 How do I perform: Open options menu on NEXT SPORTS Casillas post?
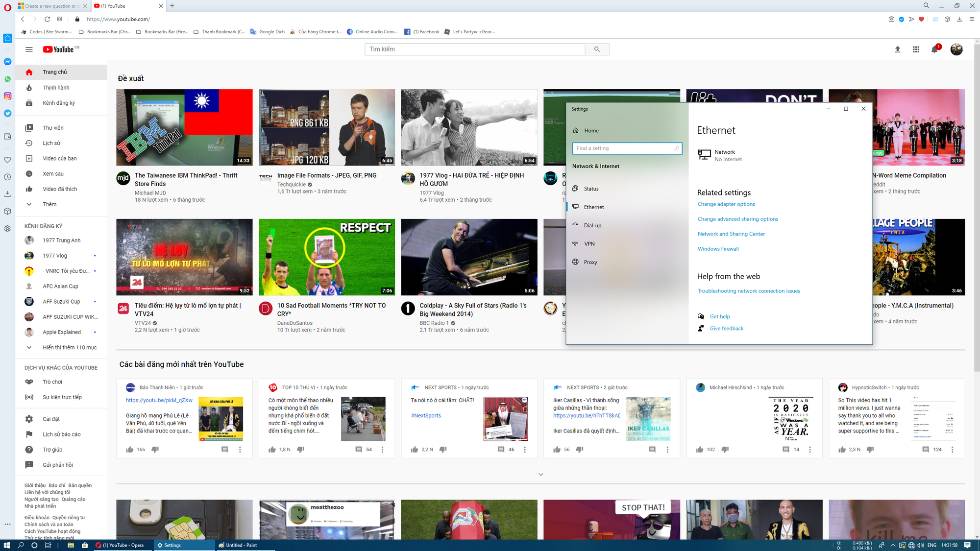tap(667, 450)
